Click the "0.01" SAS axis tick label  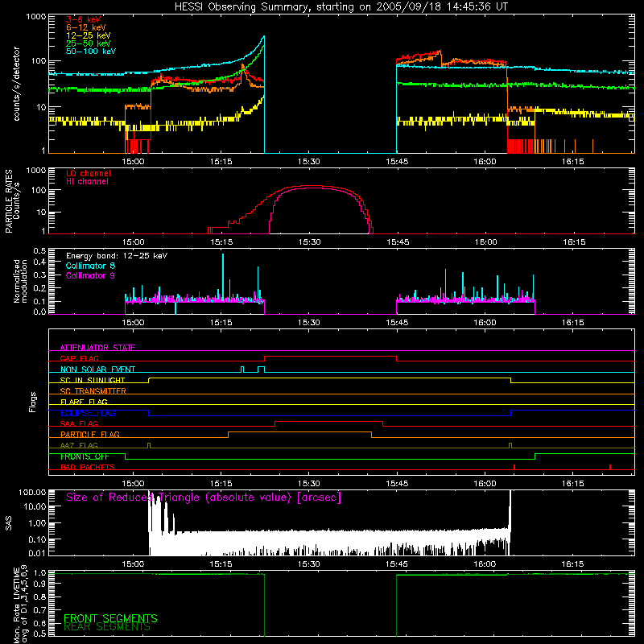pos(37,553)
